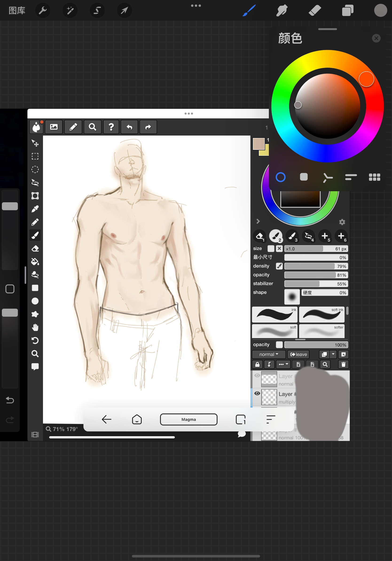The image size is (392, 561).
Task: Toggle density pen pressure checkbox
Action: [279, 266]
